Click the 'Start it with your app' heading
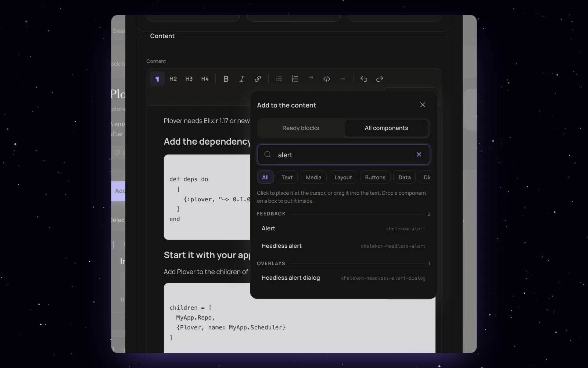Screen dimensions: 588x368 click(x=207, y=255)
